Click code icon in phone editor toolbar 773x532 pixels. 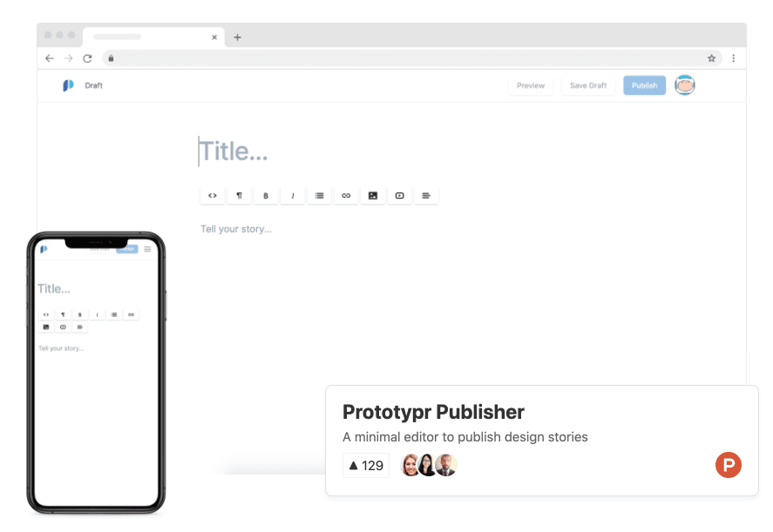point(46,314)
